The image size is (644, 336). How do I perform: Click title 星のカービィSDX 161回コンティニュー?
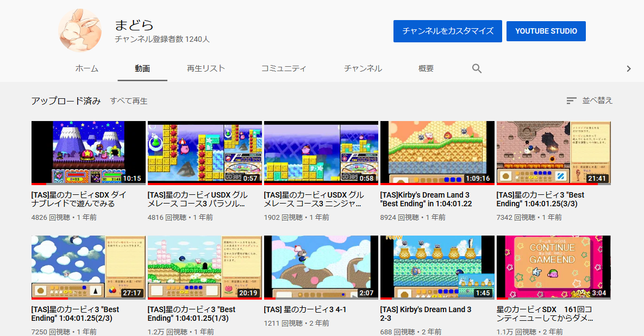click(x=545, y=314)
